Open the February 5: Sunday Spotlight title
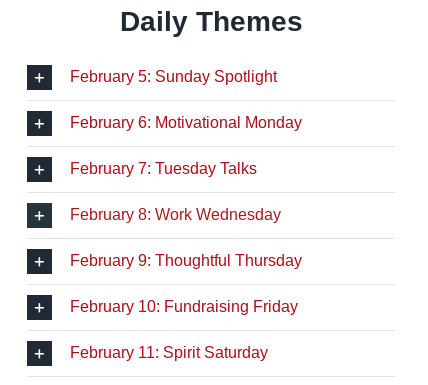This screenshot has width=428, height=385. (174, 77)
